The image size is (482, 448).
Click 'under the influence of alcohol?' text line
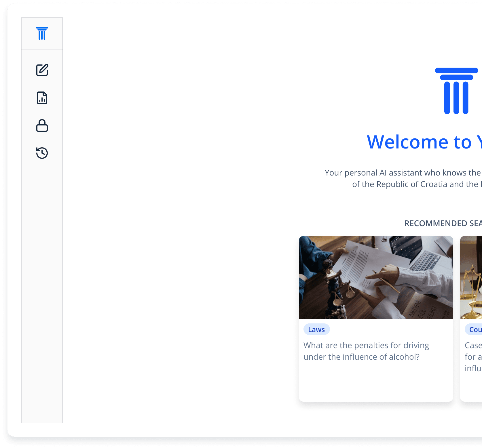[x=361, y=357]
